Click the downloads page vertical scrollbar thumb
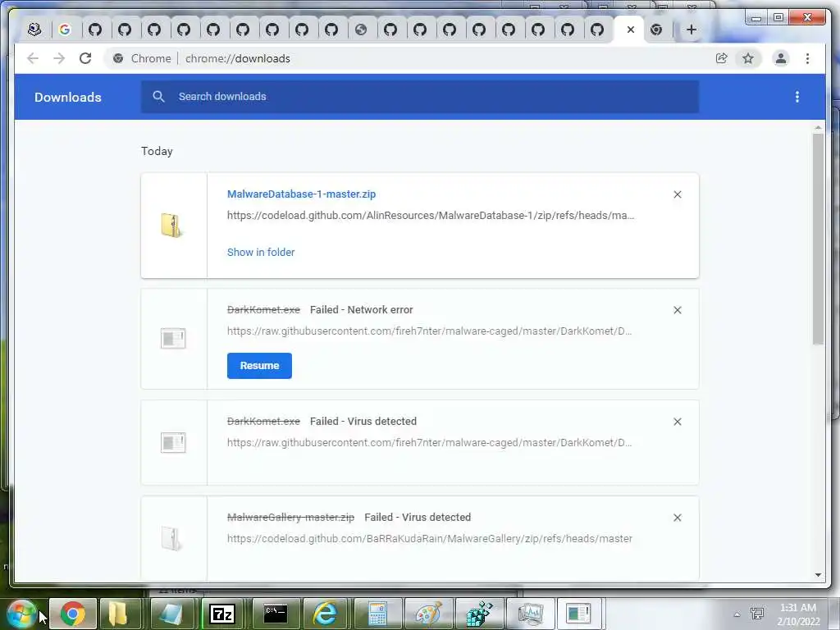 [x=818, y=239]
